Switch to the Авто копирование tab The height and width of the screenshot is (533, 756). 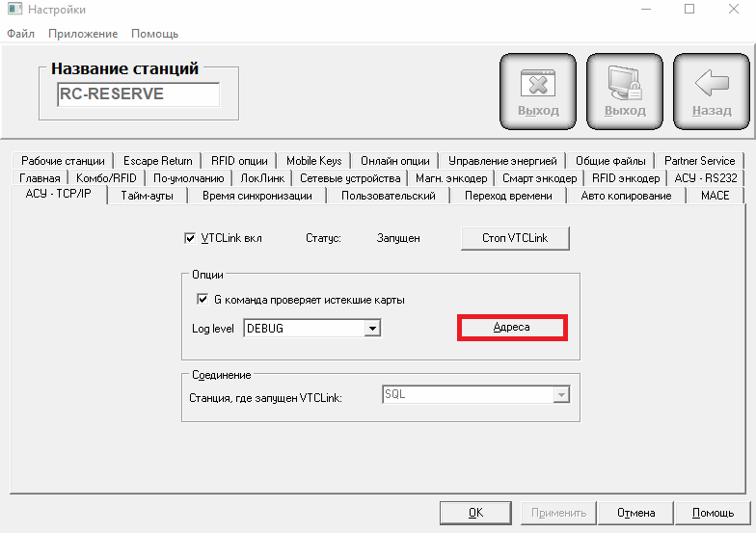tap(626, 196)
